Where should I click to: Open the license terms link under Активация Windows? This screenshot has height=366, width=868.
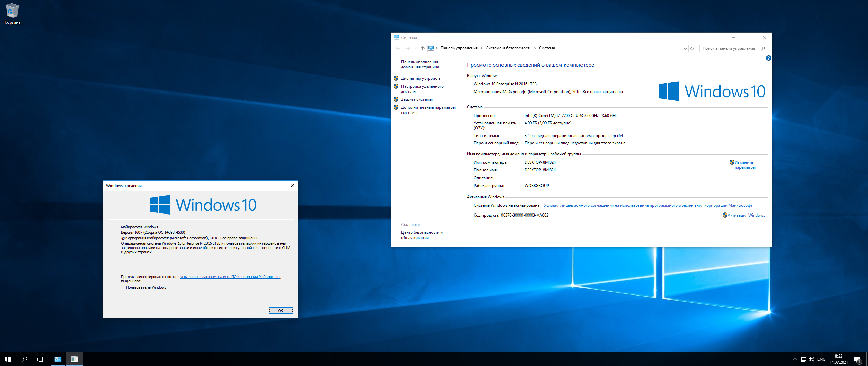(648, 205)
